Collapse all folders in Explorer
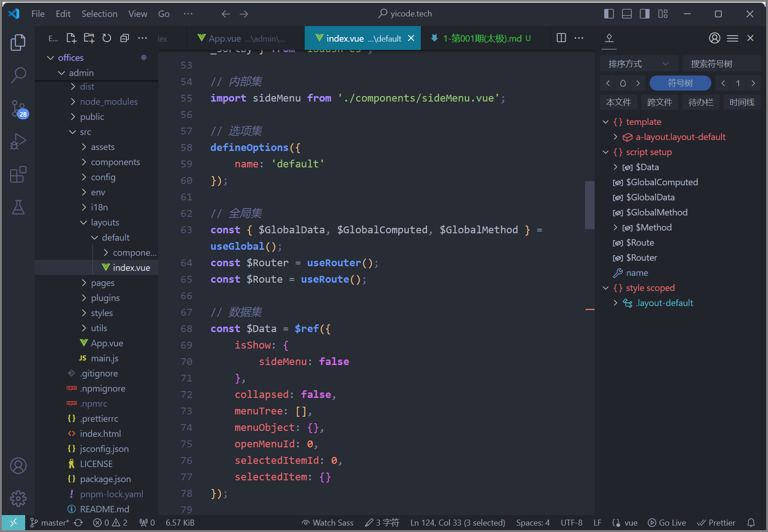Image resolution: width=768 pixels, height=532 pixels. pyautogui.click(x=124, y=38)
